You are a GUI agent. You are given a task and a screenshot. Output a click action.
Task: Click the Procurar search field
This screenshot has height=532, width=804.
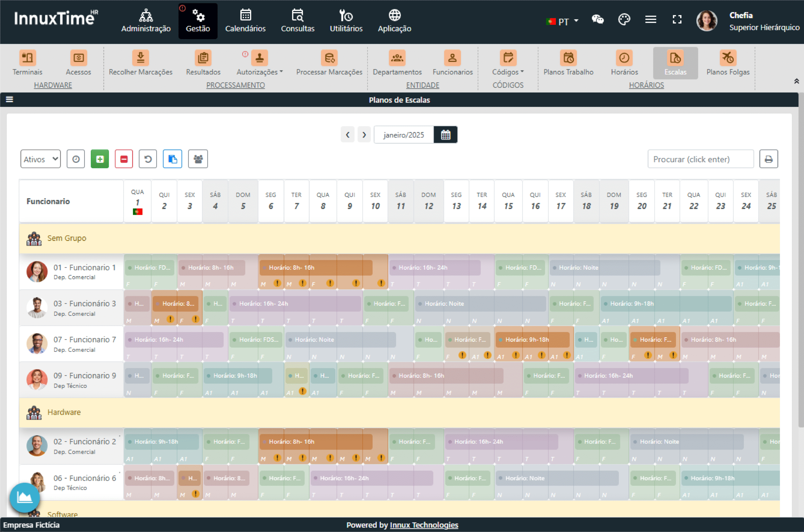(x=700, y=159)
